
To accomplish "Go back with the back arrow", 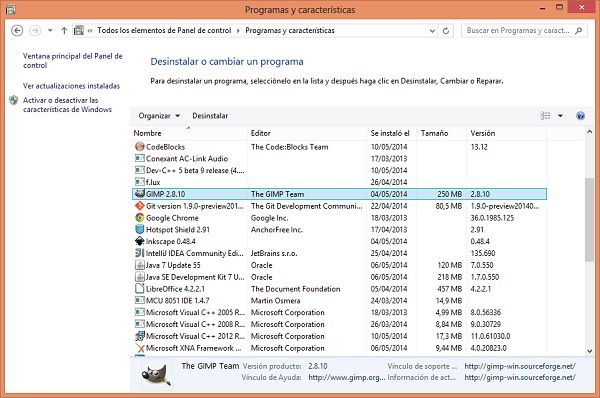I will coord(17,31).
